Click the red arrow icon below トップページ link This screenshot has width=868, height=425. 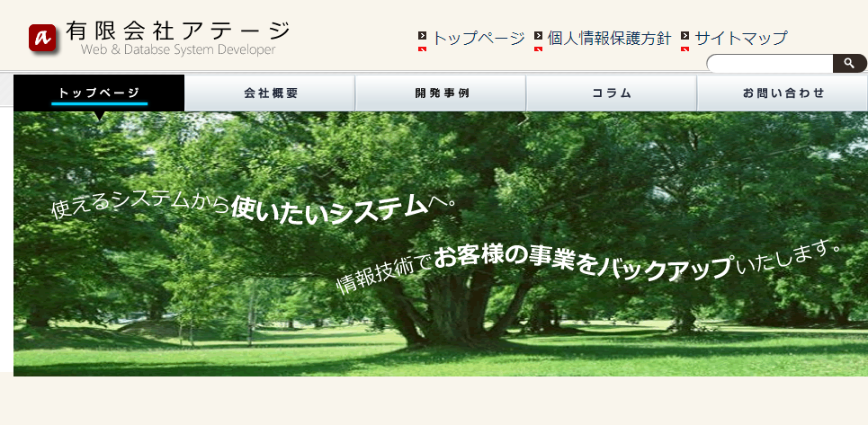(423, 49)
